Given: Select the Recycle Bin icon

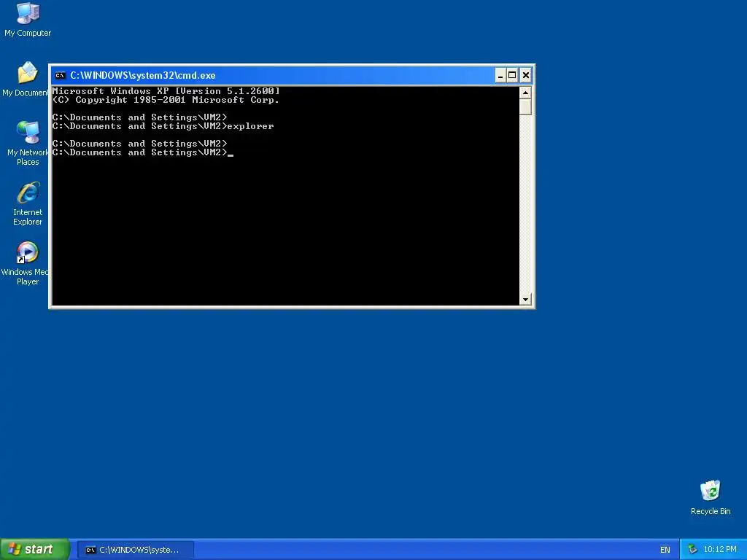Looking at the screenshot, I should (x=711, y=497).
